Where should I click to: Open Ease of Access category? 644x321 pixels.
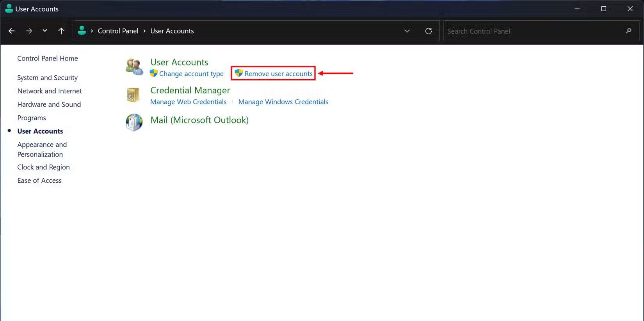[x=39, y=180]
